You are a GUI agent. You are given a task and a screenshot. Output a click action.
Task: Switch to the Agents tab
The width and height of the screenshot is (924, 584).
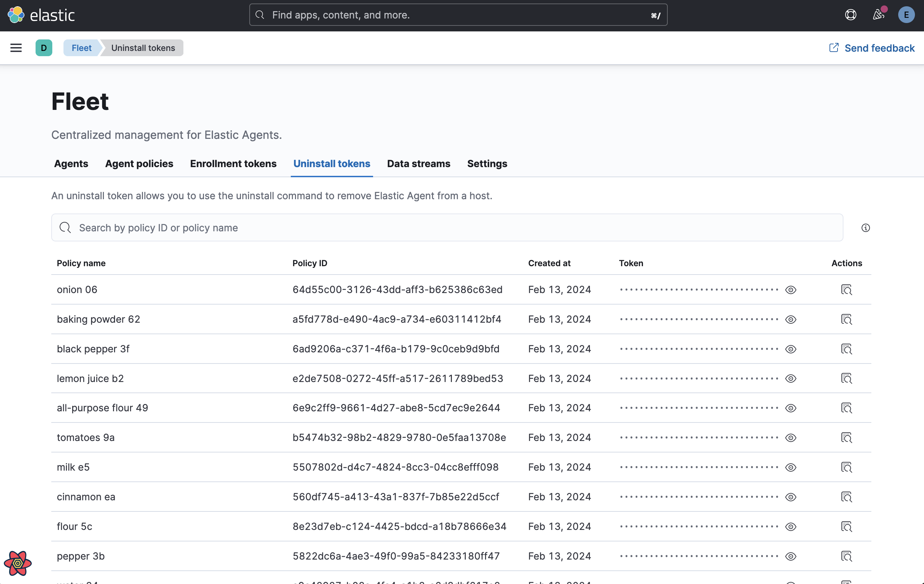point(71,164)
